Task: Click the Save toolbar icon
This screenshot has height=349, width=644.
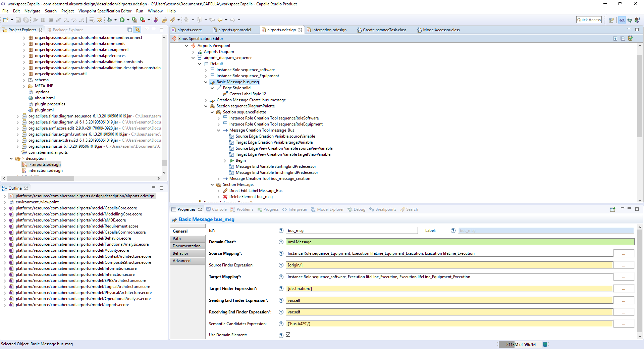Action: click(18, 20)
